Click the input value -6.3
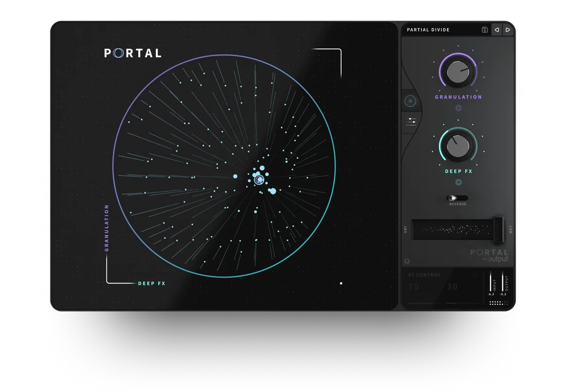Image resolution: width=565 pixels, height=392 pixels. point(491,294)
